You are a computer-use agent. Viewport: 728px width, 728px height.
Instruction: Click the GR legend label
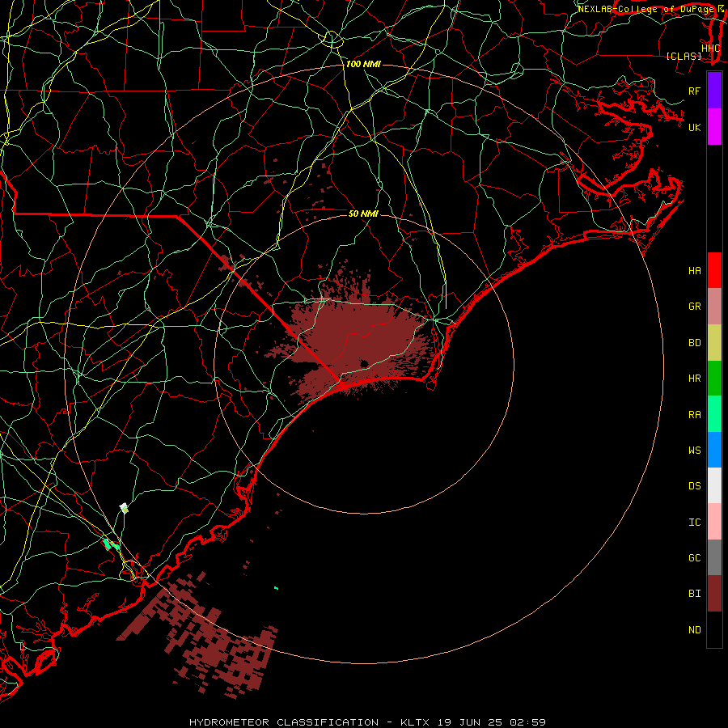[694, 307]
